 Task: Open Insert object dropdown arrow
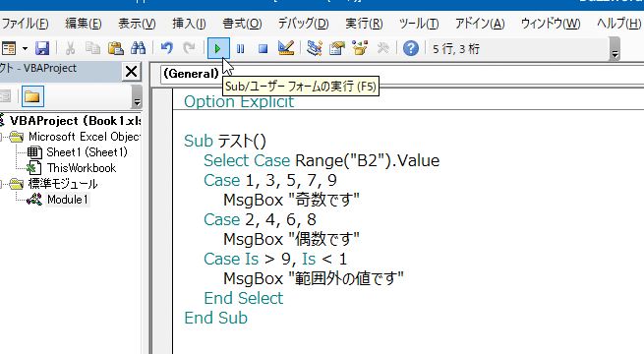25,49
